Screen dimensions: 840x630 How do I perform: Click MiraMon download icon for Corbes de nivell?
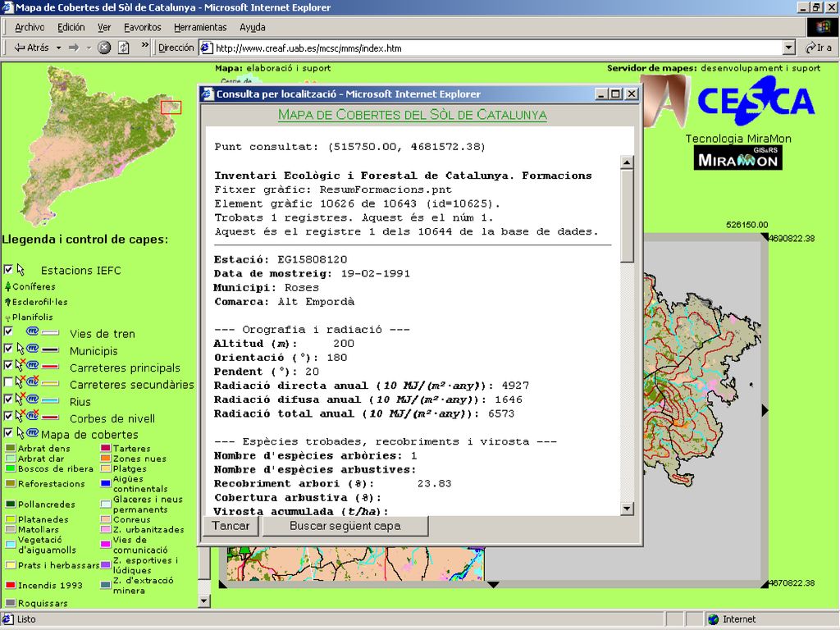tap(33, 416)
